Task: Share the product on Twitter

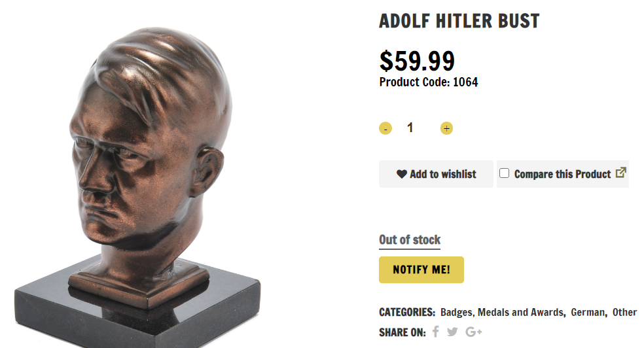Action: coord(452,332)
